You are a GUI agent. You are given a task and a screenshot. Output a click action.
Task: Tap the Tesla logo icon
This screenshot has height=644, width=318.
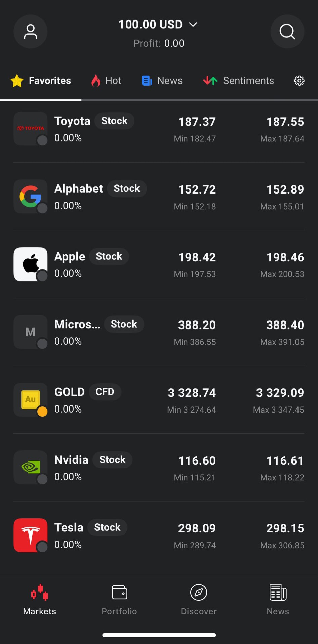[x=30, y=535]
